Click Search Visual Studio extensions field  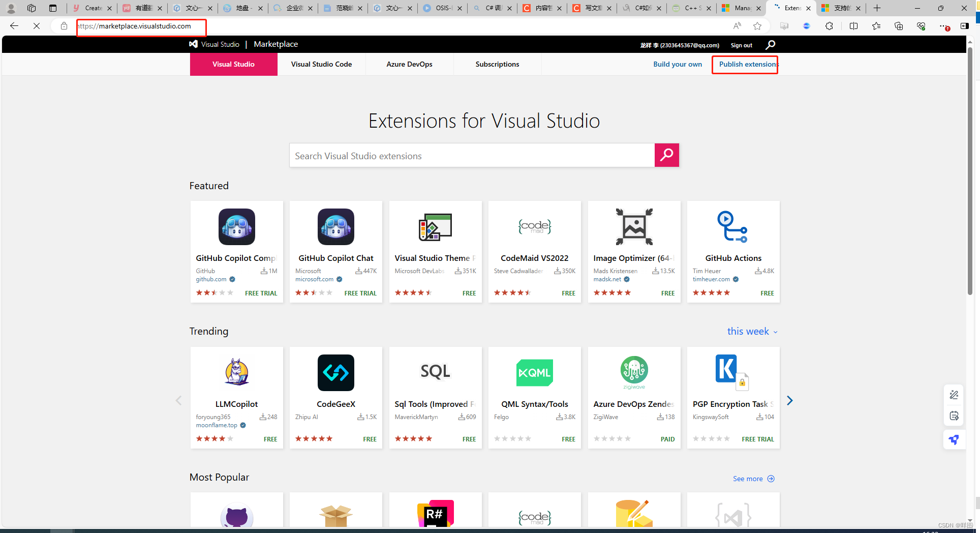pyautogui.click(x=472, y=155)
